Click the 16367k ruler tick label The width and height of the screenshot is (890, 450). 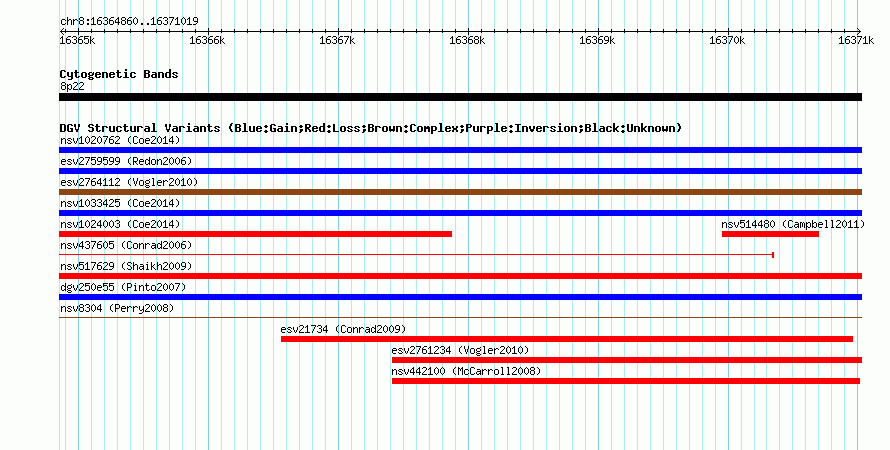tap(337, 40)
